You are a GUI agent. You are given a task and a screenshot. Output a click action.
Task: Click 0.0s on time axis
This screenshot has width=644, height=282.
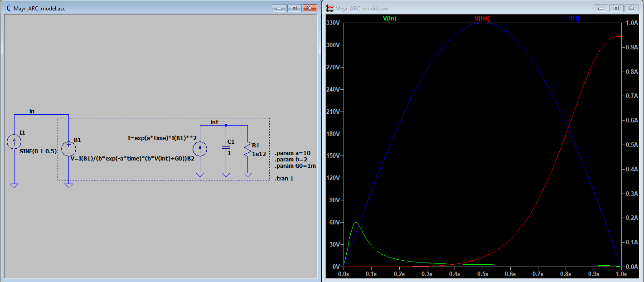click(344, 274)
